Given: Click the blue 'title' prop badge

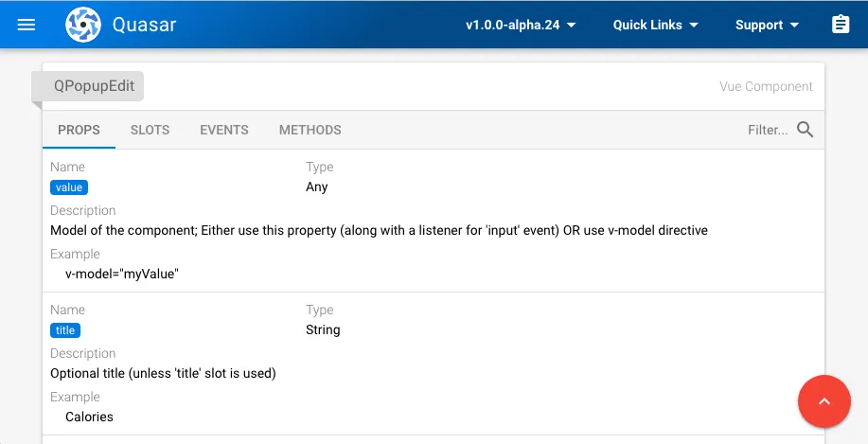Looking at the screenshot, I should pos(65,330).
